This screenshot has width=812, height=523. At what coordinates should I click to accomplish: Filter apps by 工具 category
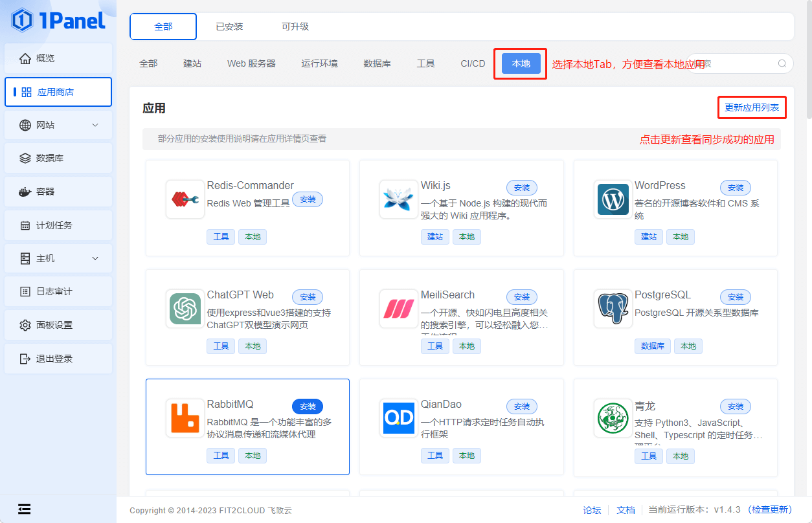(425, 63)
